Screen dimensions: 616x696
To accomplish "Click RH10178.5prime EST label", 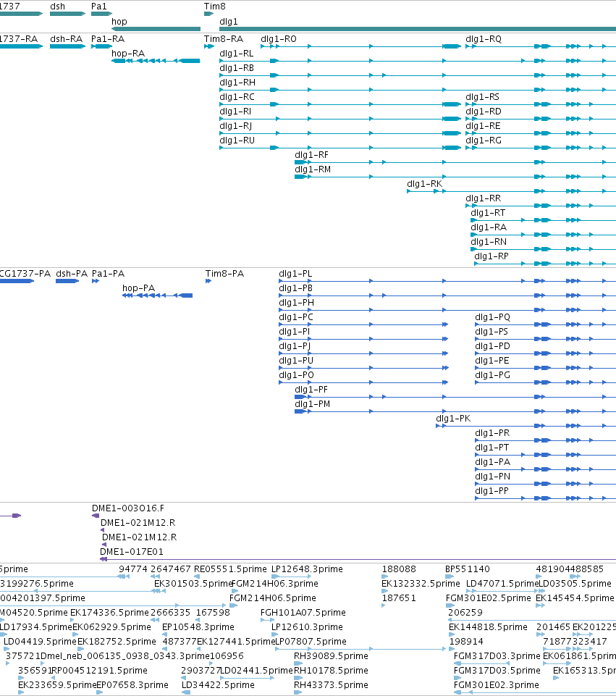I will click(x=331, y=670).
